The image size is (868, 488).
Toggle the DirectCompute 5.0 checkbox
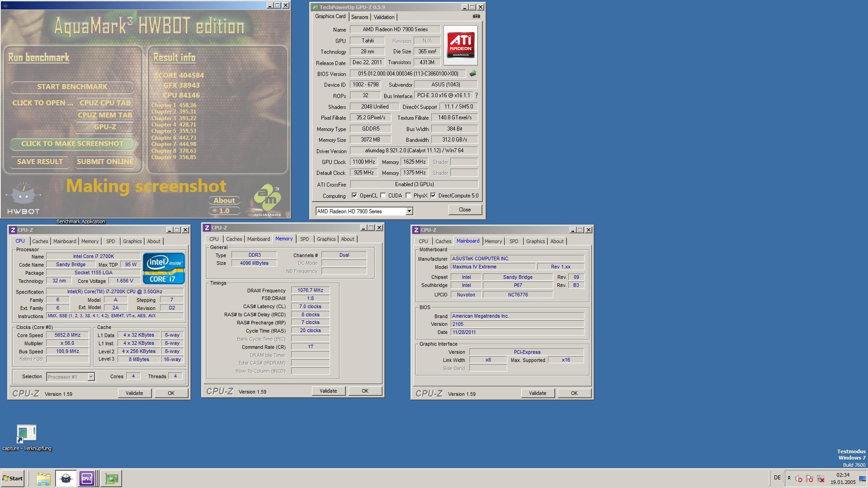pyautogui.click(x=433, y=196)
